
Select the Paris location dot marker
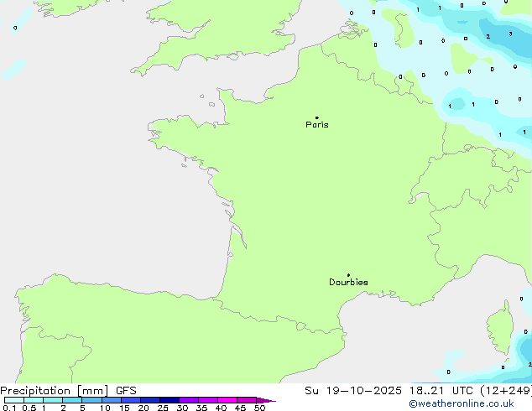[x=317, y=117]
